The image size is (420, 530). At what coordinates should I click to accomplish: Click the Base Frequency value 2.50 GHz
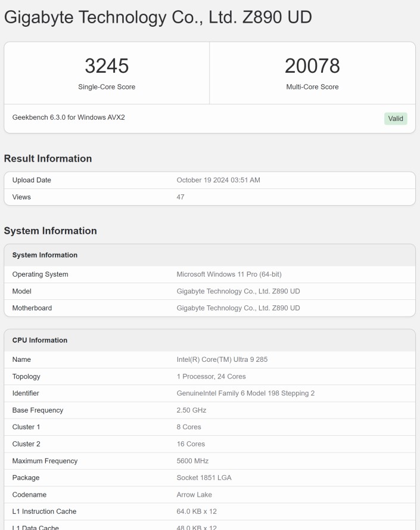[x=191, y=410]
